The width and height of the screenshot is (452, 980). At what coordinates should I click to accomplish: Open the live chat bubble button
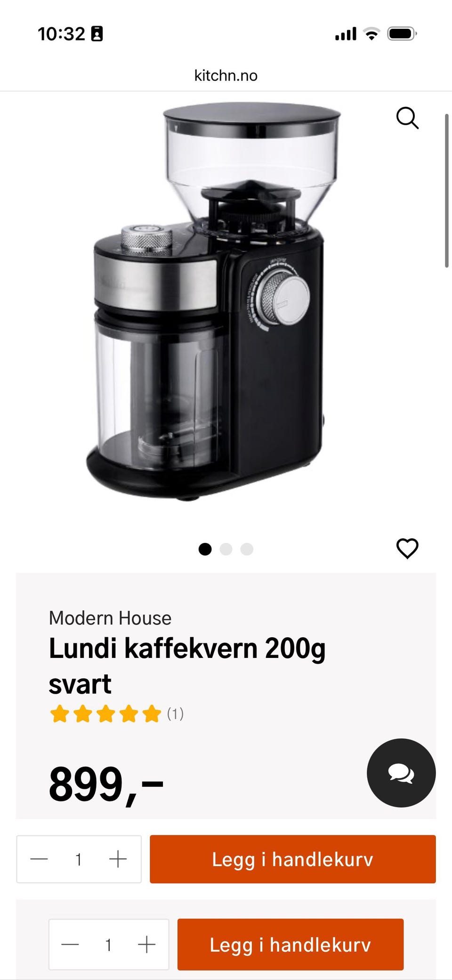[401, 773]
